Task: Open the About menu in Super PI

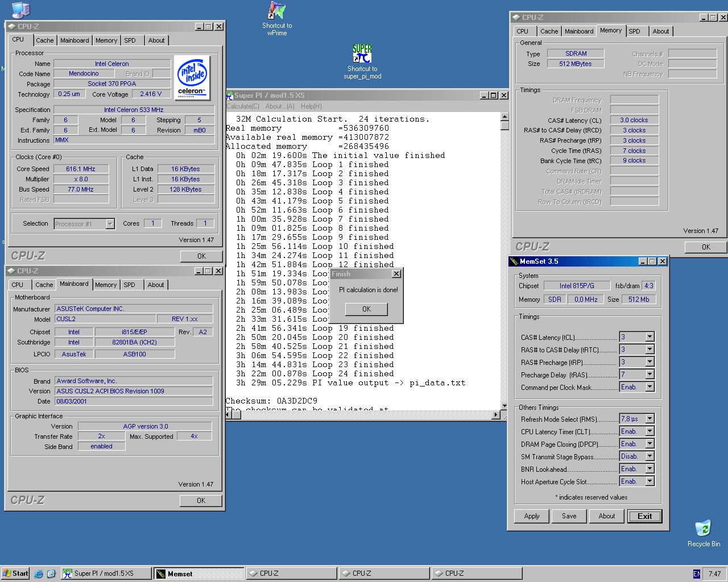Action: 280,106
